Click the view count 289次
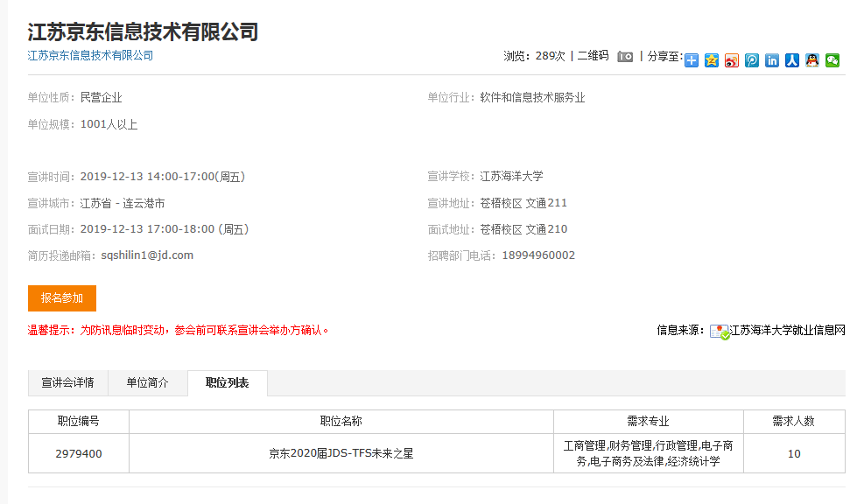857x504 pixels. point(551,56)
